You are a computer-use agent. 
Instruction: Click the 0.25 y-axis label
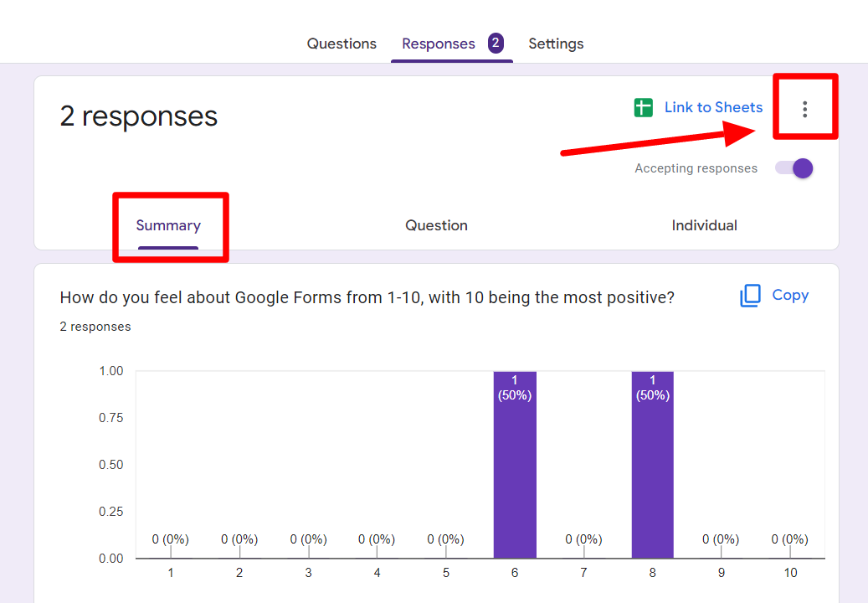point(110,512)
